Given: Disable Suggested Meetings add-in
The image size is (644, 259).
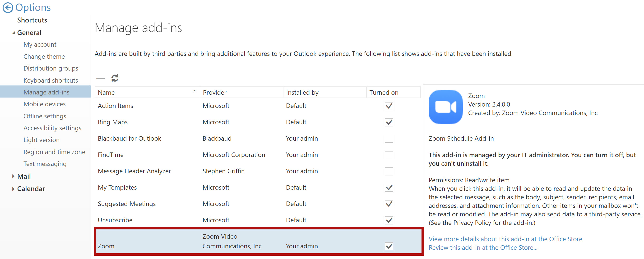Looking at the screenshot, I should (x=389, y=204).
